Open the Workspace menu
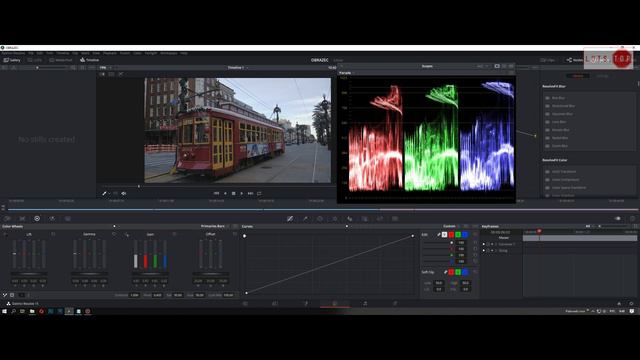The image size is (640, 360). (x=169, y=53)
